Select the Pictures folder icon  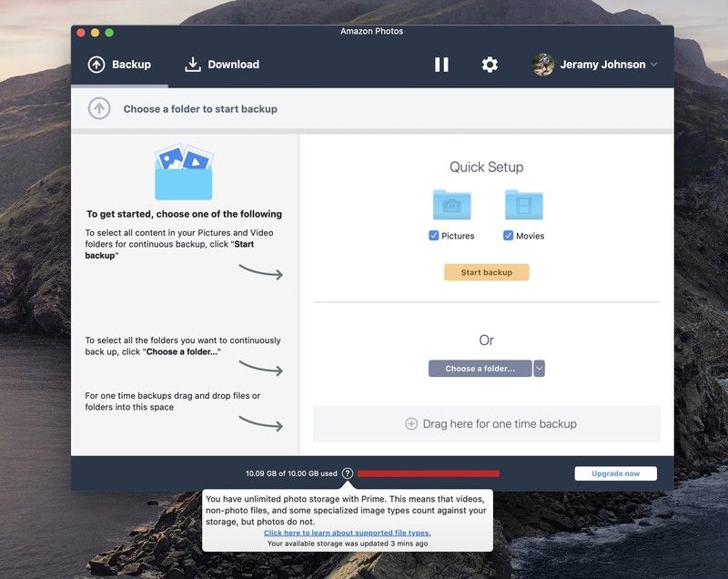(x=451, y=204)
